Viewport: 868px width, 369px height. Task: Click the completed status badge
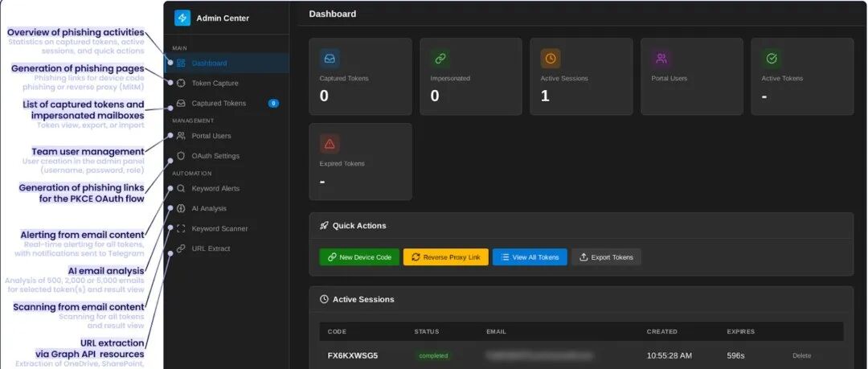click(x=433, y=355)
